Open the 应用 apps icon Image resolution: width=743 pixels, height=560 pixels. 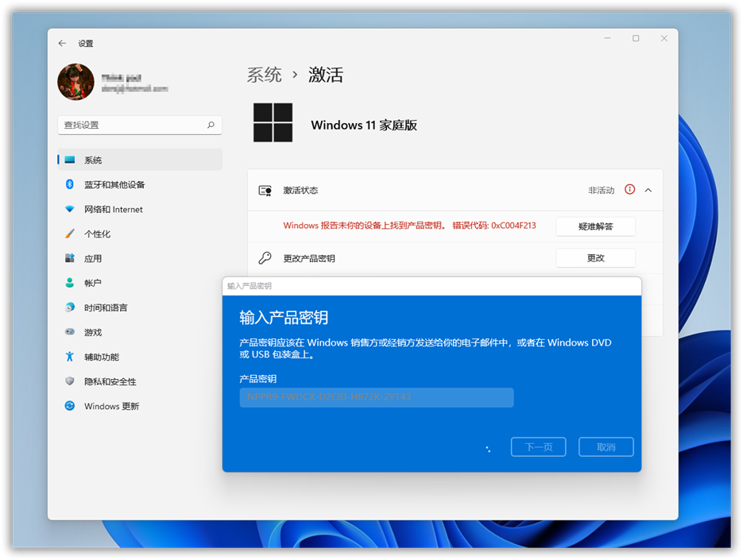pos(70,258)
